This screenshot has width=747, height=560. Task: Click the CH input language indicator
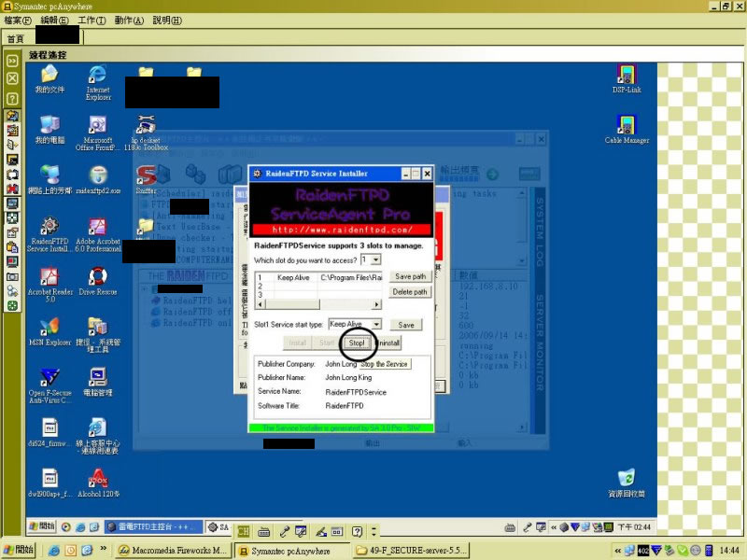pos(243,531)
